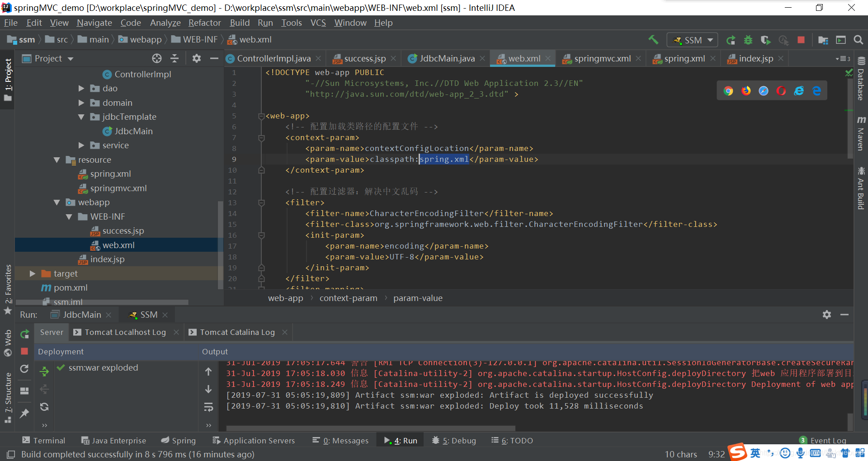This screenshot has width=868, height=461.
Task: Click the update application refresh icon in Run panel
Action: tap(24, 369)
